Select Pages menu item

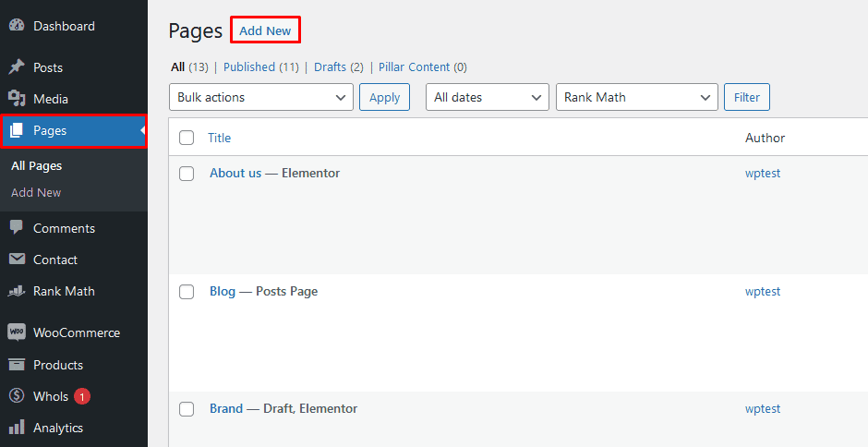coord(74,130)
